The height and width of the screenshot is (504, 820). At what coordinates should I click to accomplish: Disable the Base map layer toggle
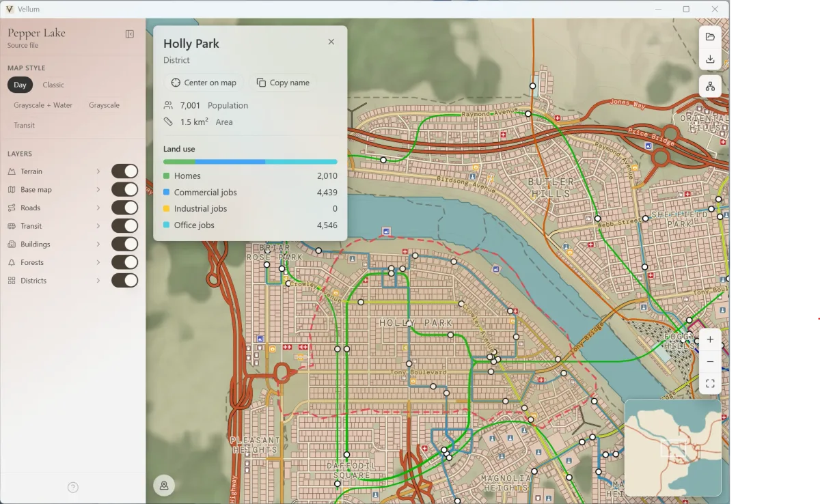point(125,190)
